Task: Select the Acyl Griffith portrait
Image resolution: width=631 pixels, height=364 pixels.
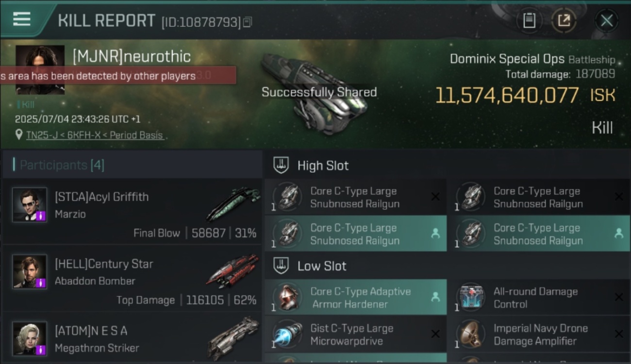Action: click(x=30, y=205)
